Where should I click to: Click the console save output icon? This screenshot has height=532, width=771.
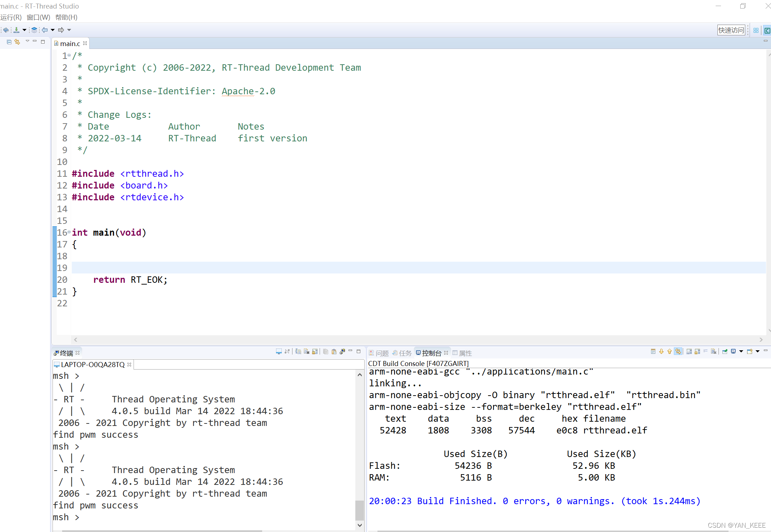[x=689, y=351]
